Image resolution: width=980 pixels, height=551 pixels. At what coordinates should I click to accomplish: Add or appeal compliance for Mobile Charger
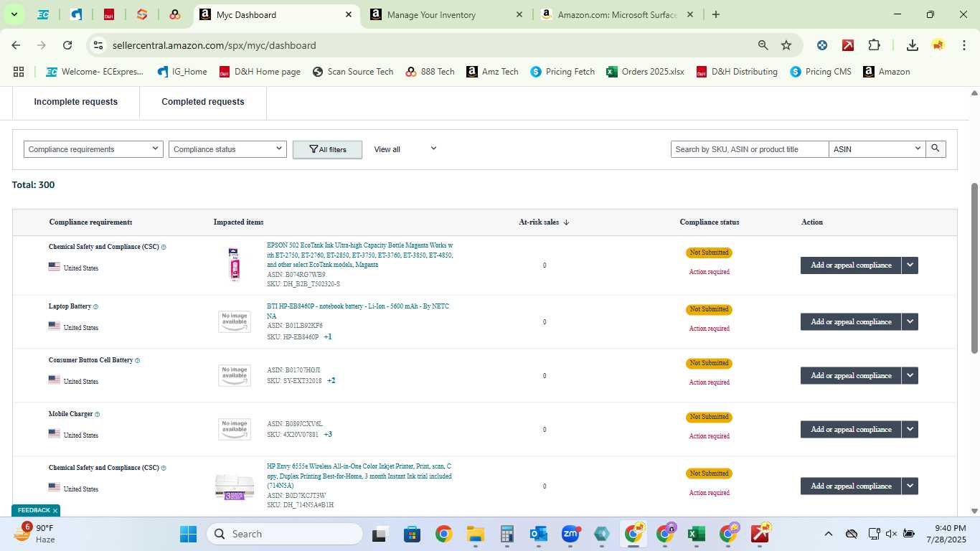point(851,430)
